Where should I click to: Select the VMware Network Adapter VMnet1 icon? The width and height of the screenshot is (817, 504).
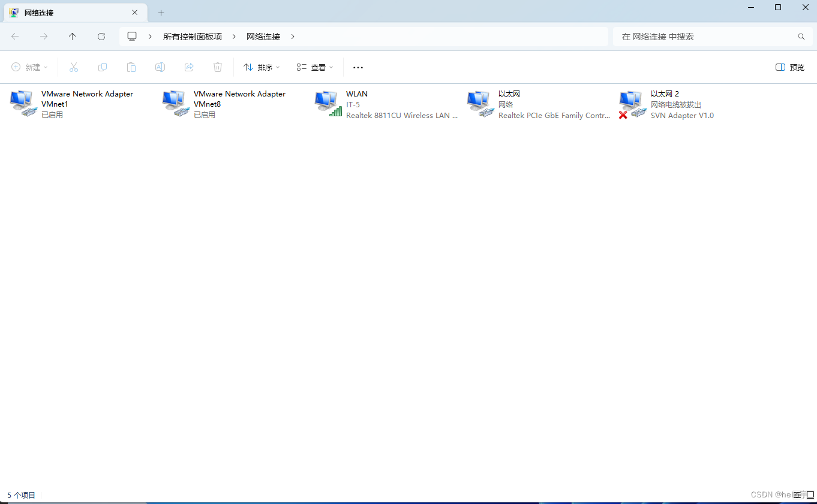[x=23, y=103]
